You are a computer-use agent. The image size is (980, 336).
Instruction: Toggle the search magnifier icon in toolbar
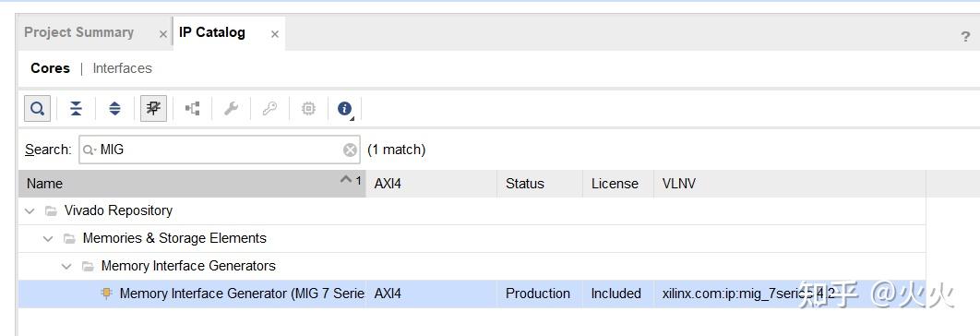38,109
